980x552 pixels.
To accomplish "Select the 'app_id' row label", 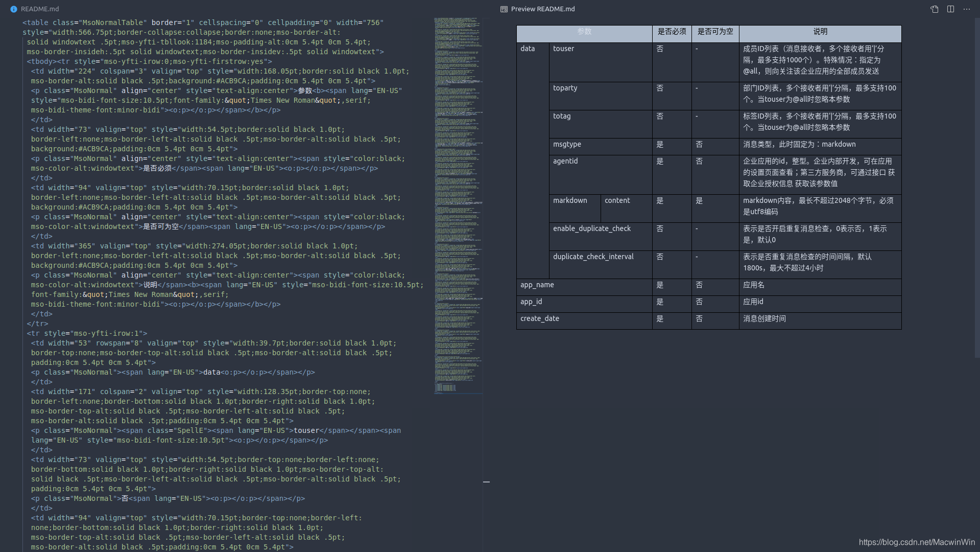I will coord(584,304).
